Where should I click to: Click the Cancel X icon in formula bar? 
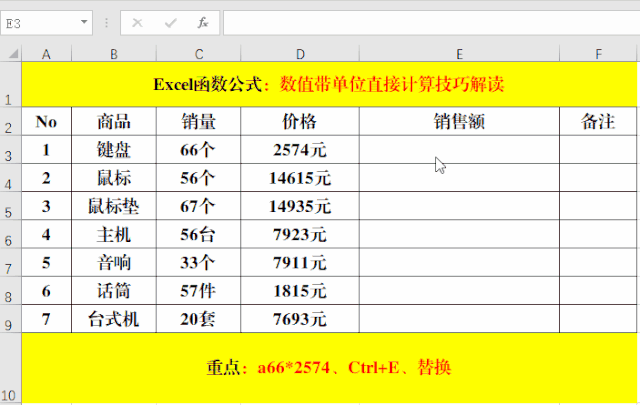click(137, 22)
